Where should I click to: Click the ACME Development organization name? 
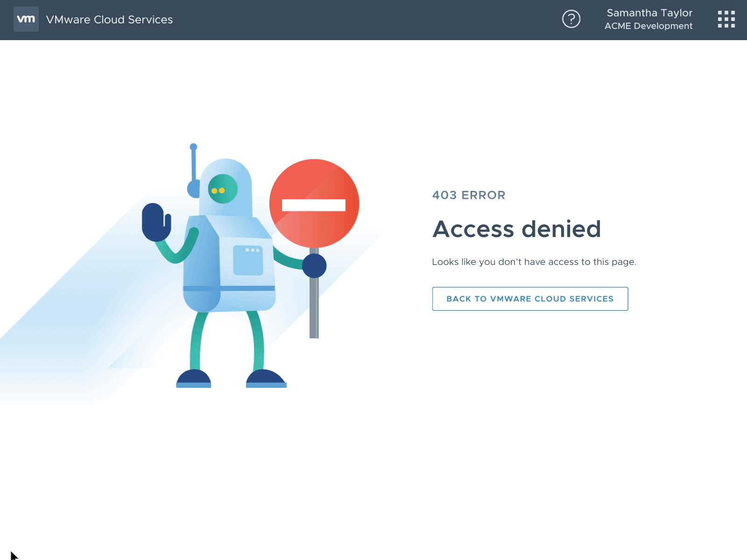[x=648, y=26]
